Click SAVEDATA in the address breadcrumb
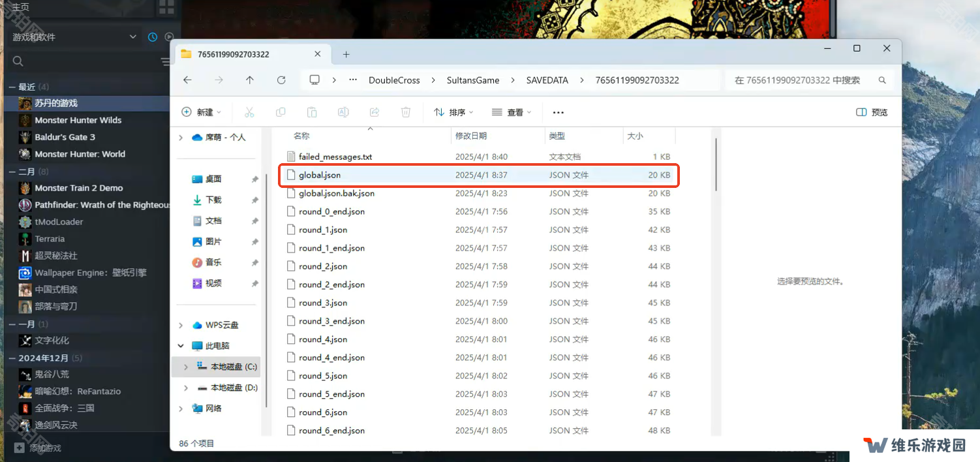The width and height of the screenshot is (980, 462). [x=547, y=80]
